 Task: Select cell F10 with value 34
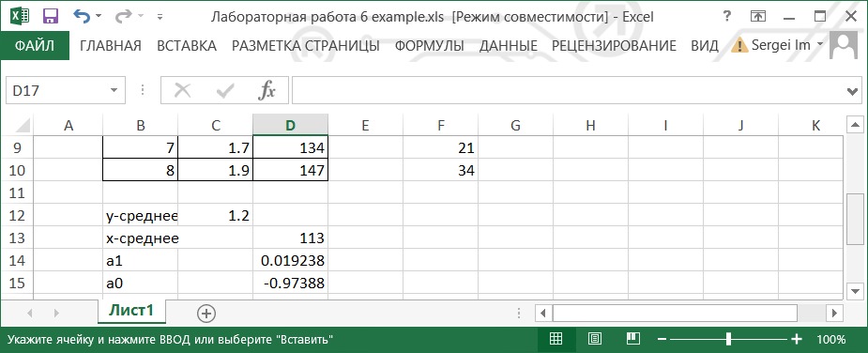(x=441, y=170)
